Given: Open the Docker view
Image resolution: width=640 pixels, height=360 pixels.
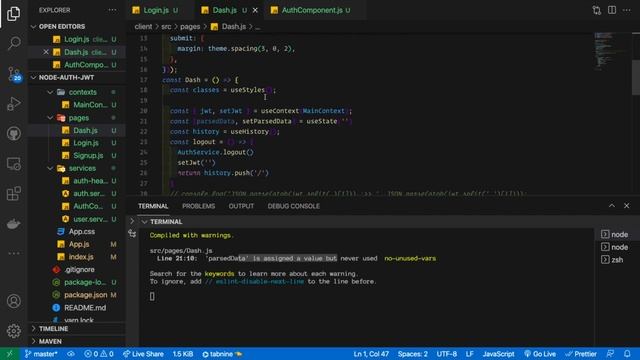Looking at the screenshot, I should point(13,224).
